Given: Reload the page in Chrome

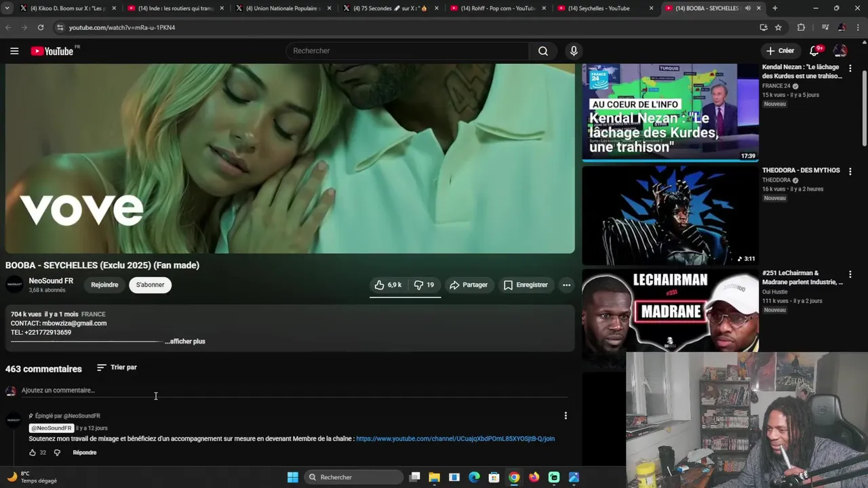Looking at the screenshot, I should pyautogui.click(x=41, y=27).
